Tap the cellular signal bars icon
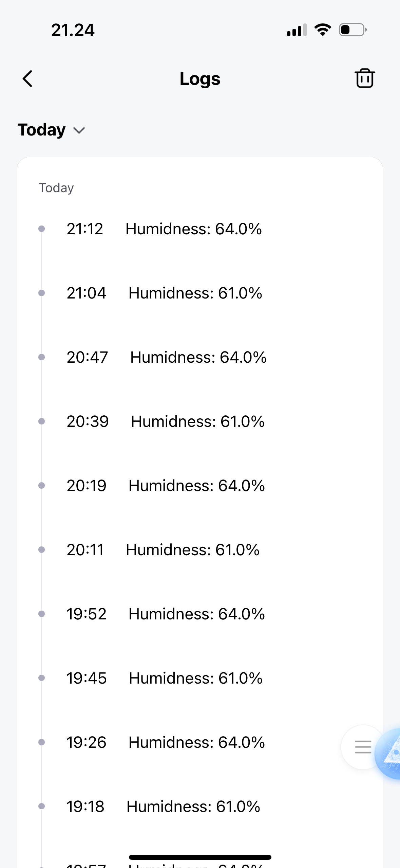 click(297, 30)
